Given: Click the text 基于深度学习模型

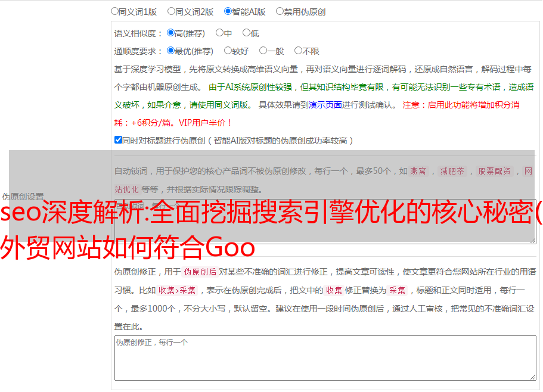Looking at the screenshot, I should pyautogui.click(x=148, y=69).
